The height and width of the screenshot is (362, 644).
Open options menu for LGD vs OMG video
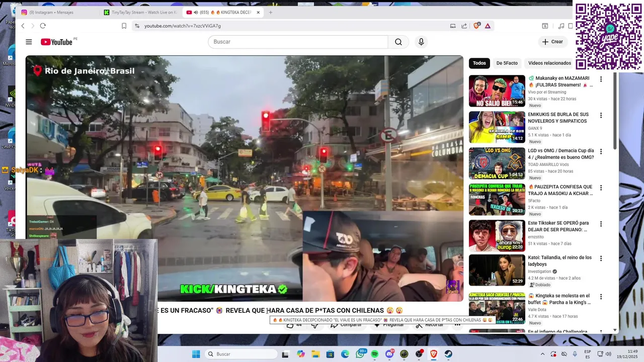[x=600, y=151]
